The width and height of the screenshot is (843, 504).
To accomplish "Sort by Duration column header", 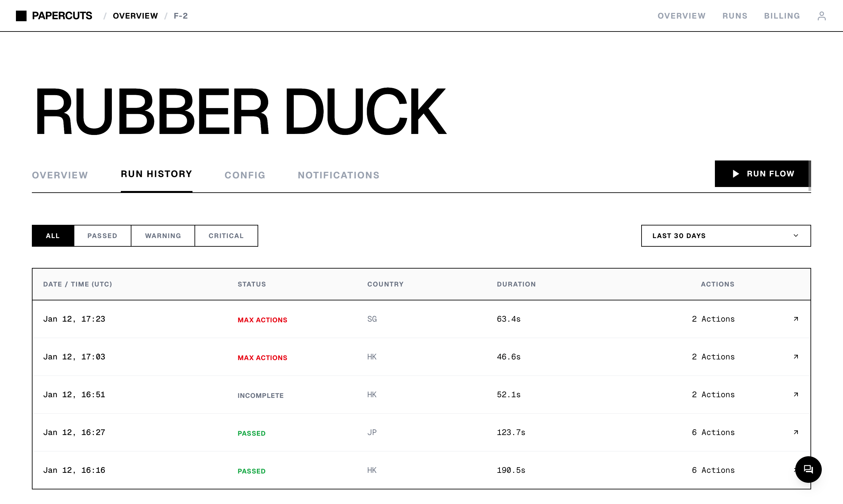I will pyautogui.click(x=516, y=284).
